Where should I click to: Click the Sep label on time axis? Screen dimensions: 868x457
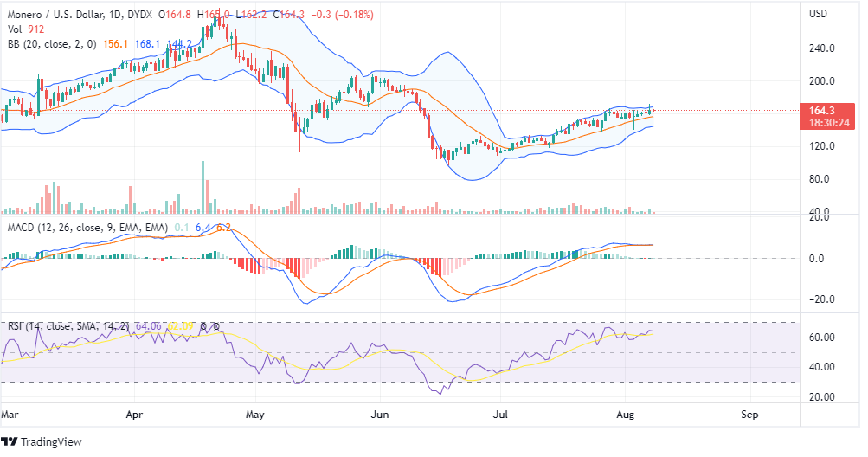[749, 415]
